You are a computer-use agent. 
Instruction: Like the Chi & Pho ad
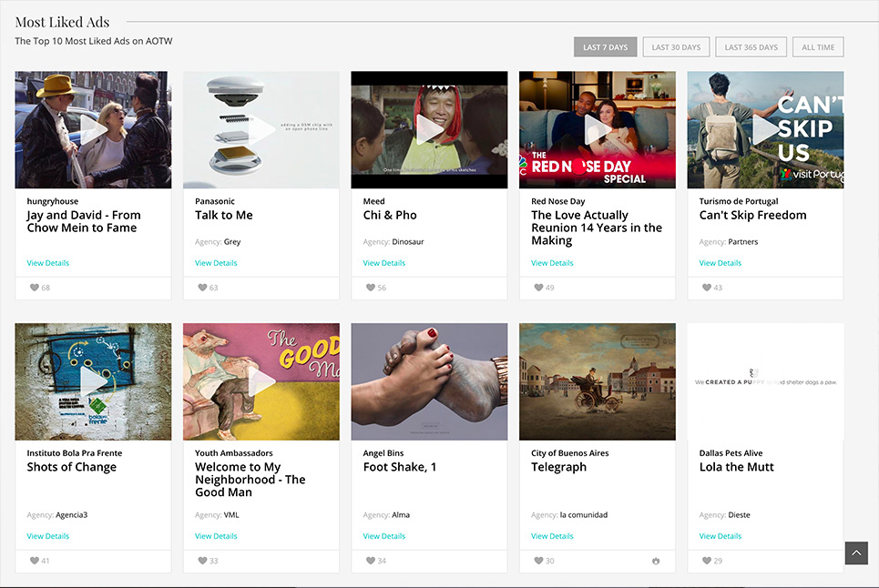(x=371, y=288)
